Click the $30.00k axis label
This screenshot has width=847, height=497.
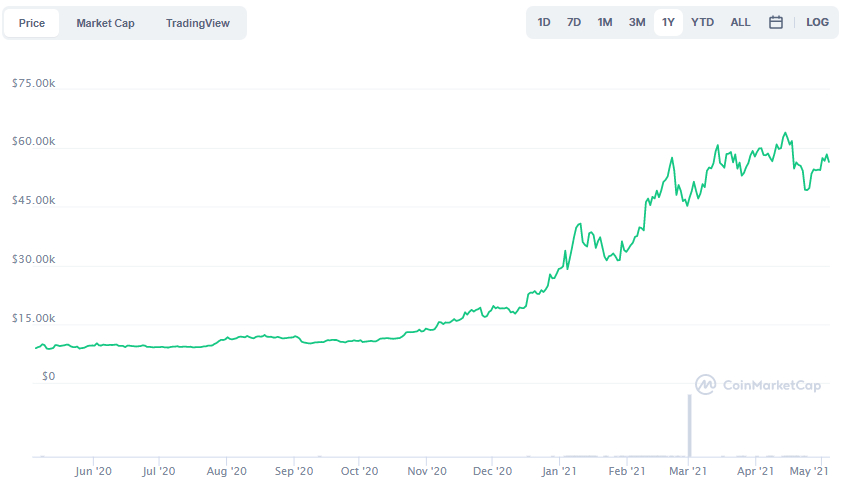tap(33, 259)
